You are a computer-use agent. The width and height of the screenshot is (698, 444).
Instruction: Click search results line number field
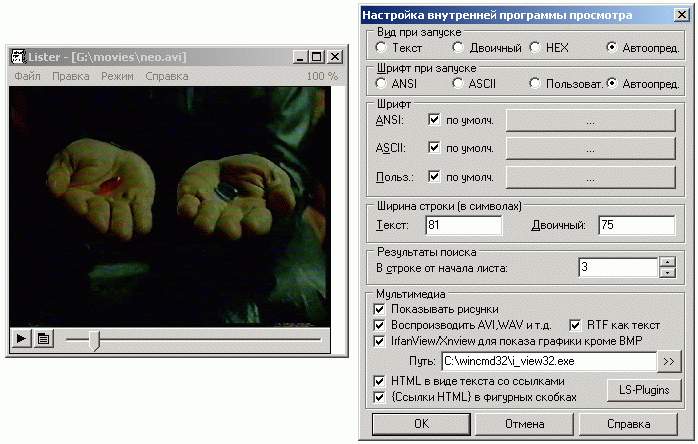point(618,267)
